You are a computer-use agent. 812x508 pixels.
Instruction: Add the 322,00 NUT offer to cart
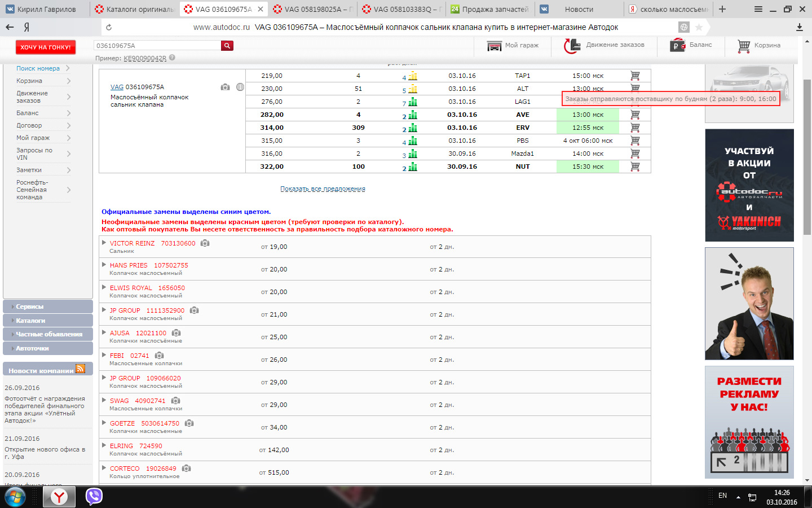[x=635, y=167]
